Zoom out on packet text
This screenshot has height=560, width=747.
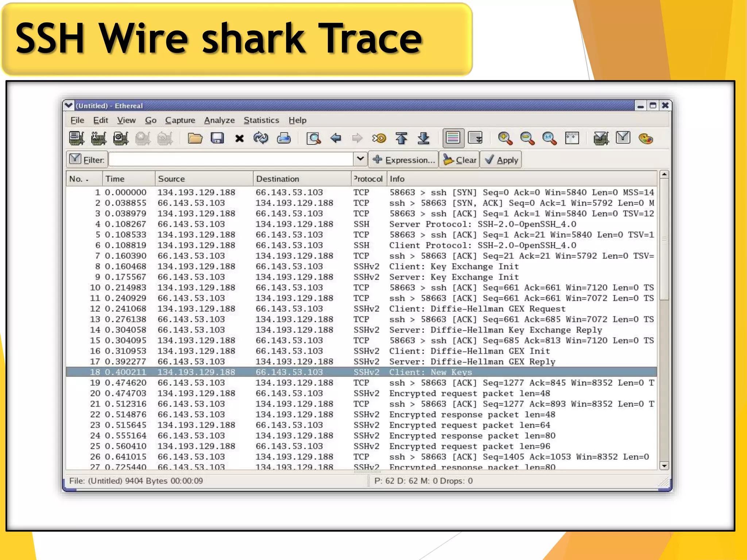click(527, 138)
